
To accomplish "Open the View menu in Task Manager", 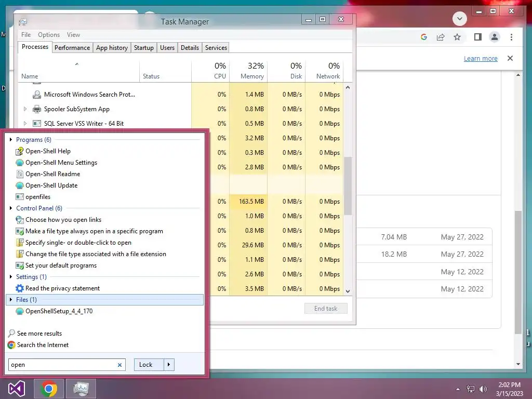I will [73, 35].
